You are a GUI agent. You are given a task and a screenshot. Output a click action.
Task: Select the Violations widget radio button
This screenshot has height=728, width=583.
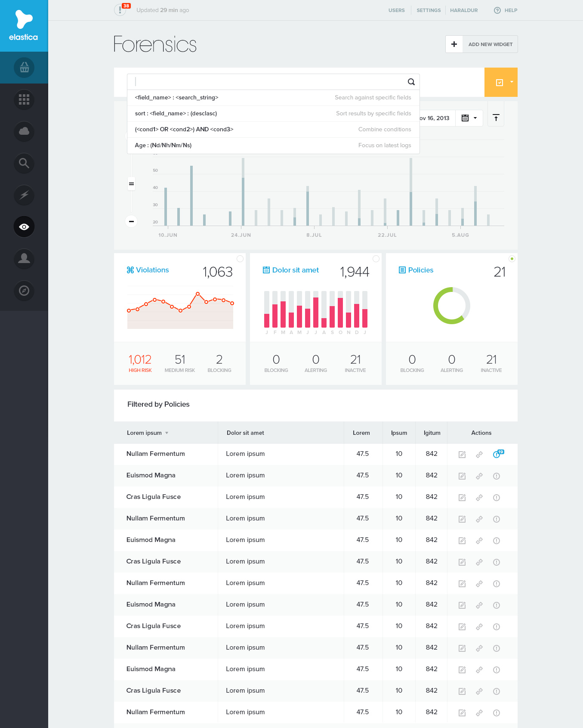coord(240,259)
